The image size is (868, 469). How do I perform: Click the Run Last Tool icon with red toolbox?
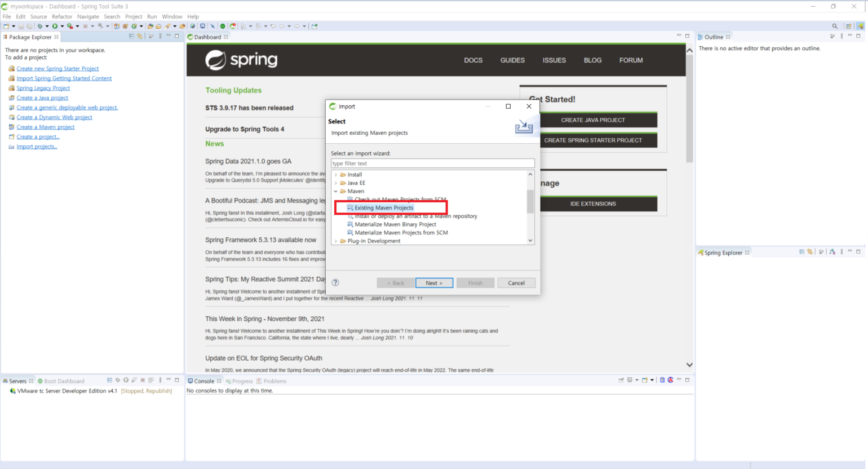(70, 26)
